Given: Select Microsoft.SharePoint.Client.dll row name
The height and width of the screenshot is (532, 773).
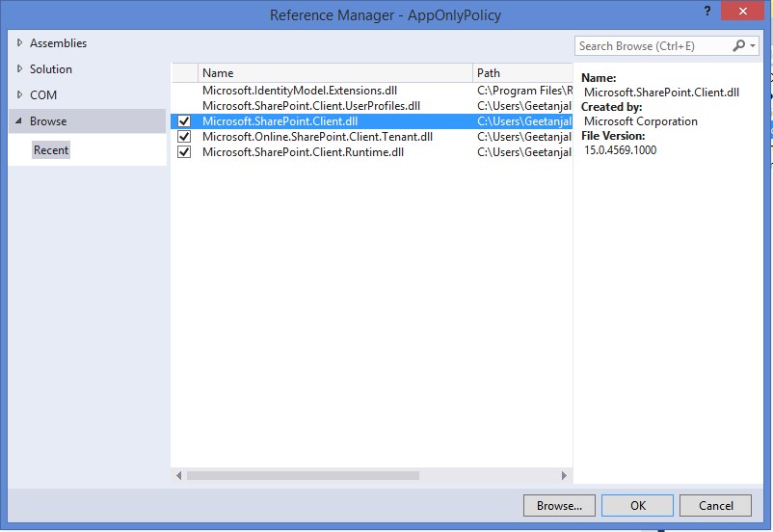Looking at the screenshot, I should point(280,121).
